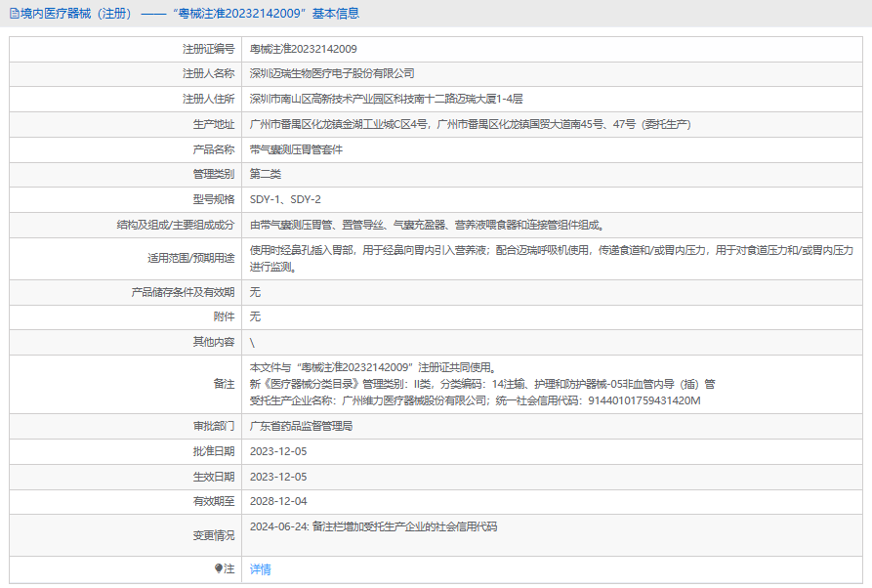This screenshot has height=588, width=872.
Task: Click the 其他内容 label
Action: (214, 342)
